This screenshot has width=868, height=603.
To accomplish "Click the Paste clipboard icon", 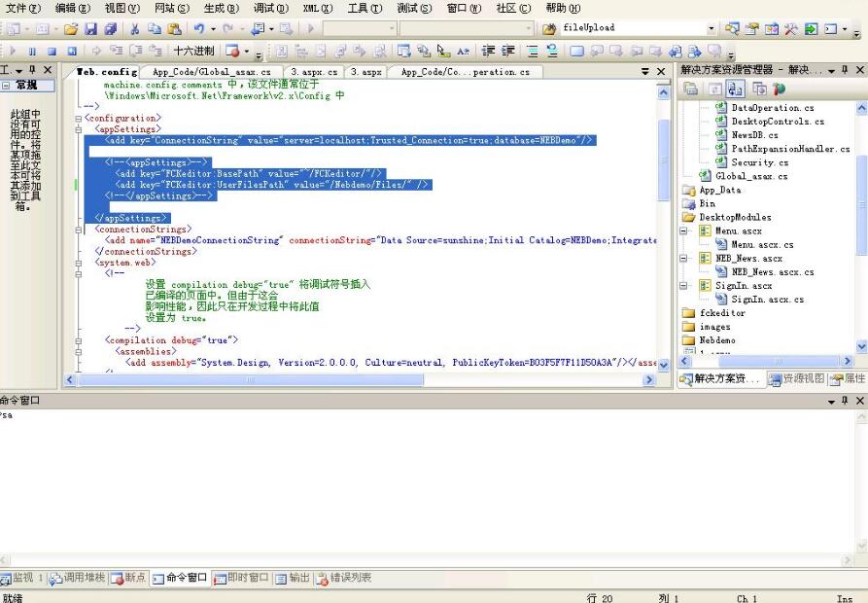I will click(x=173, y=29).
